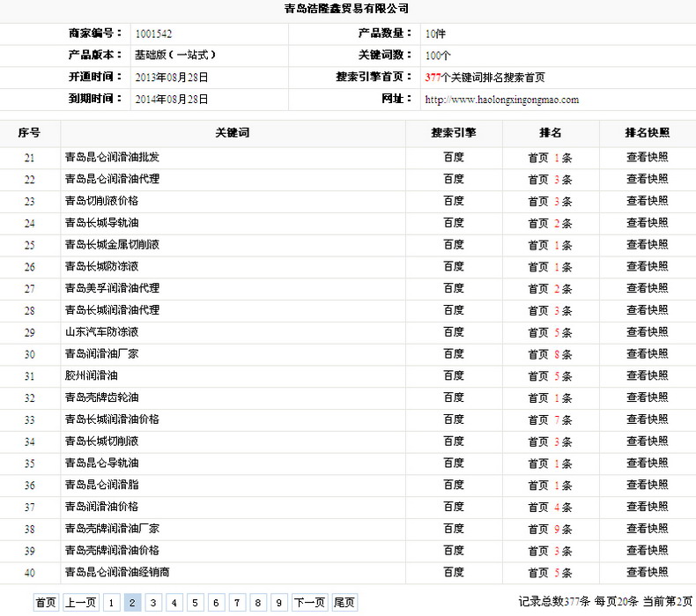
Task: Click the company title 青岛浩隆鑫贸易有限公司
Action: pyautogui.click(x=346, y=9)
